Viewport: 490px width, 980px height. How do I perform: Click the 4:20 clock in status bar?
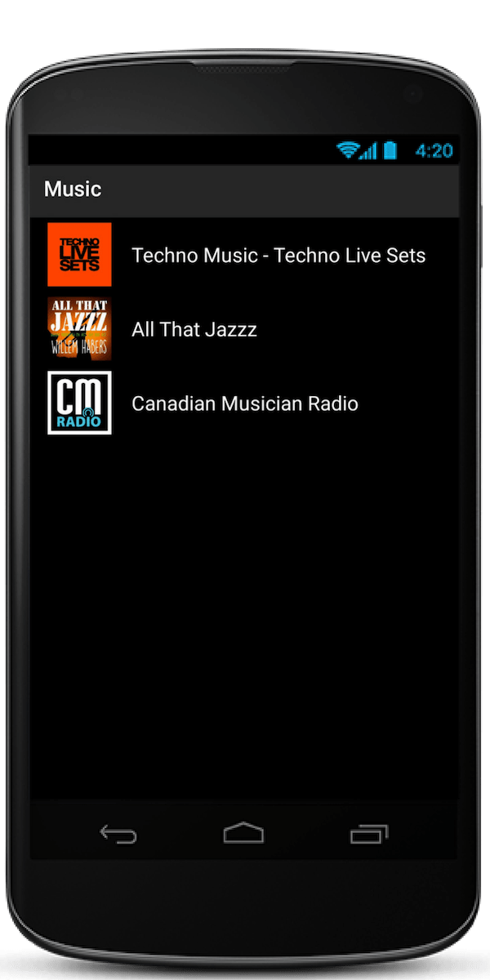434,151
